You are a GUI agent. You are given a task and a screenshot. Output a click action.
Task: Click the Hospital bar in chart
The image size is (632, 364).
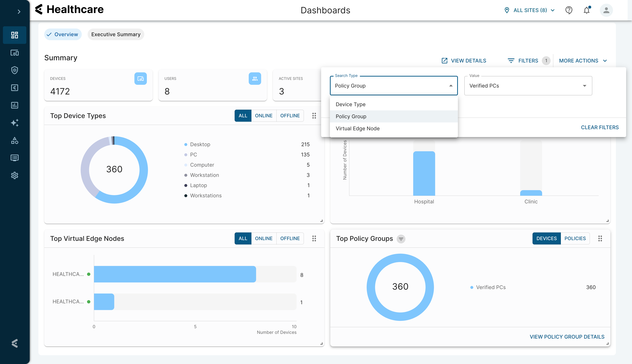click(x=424, y=173)
